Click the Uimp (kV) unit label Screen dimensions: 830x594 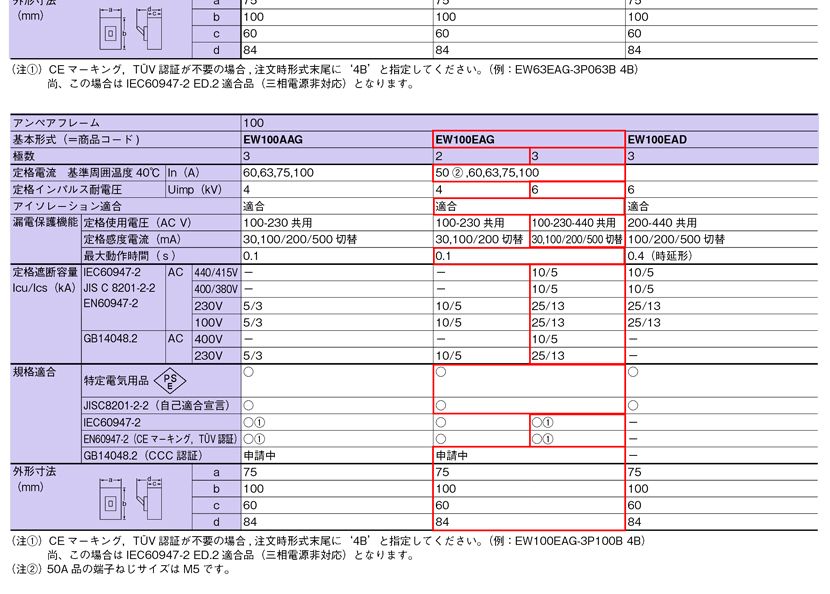click(x=194, y=190)
